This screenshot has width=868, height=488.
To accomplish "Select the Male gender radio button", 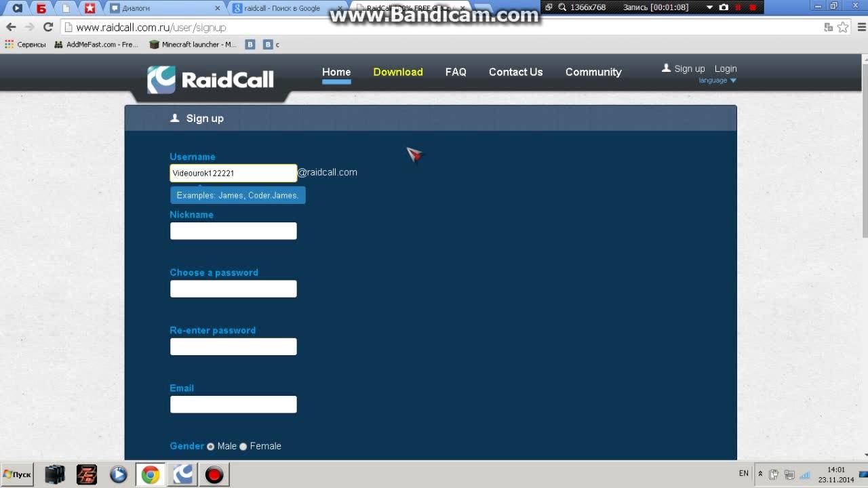I will [x=211, y=447].
